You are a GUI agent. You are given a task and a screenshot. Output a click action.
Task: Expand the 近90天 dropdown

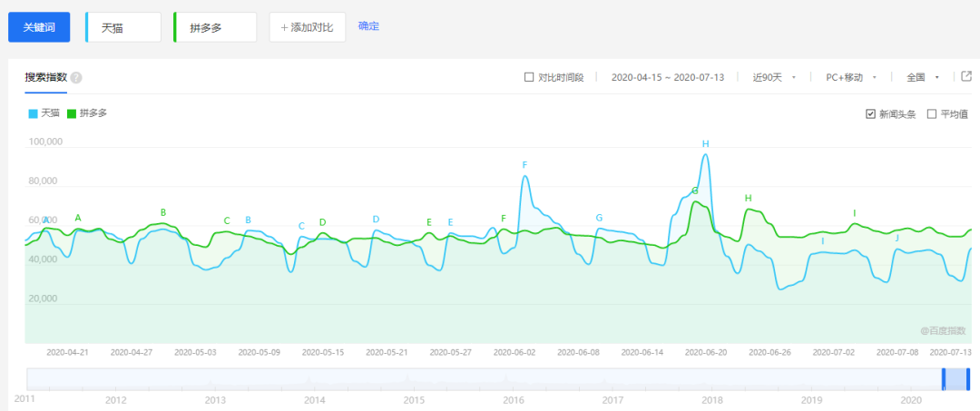(774, 77)
